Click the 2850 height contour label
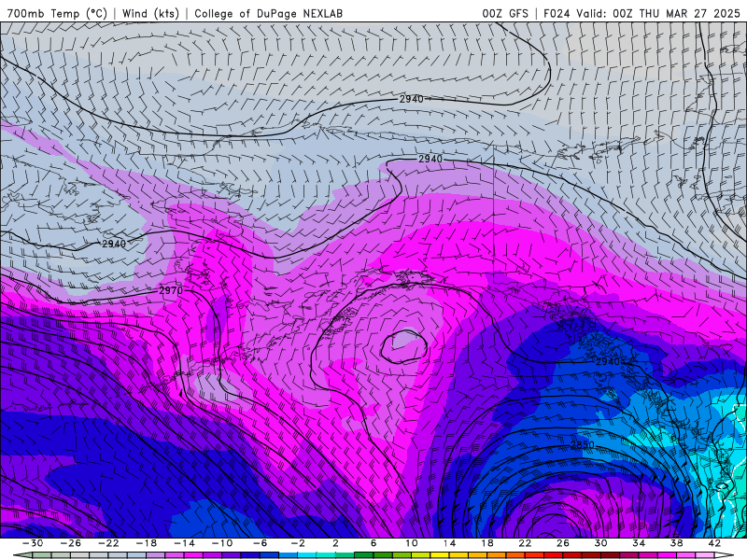Screen dimensions: 747x560 [583, 445]
